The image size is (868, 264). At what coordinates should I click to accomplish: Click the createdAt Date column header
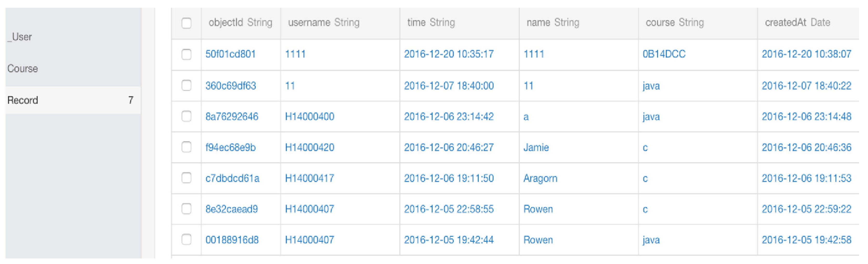point(797,23)
